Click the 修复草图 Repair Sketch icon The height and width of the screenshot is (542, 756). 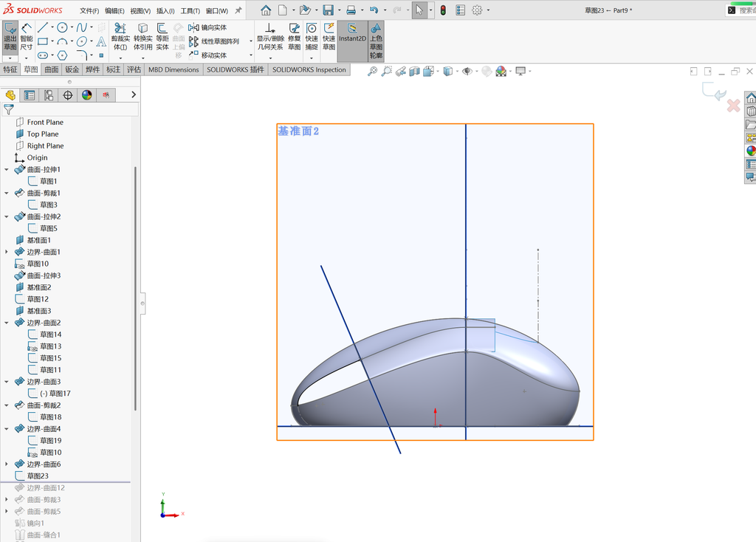(294, 37)
